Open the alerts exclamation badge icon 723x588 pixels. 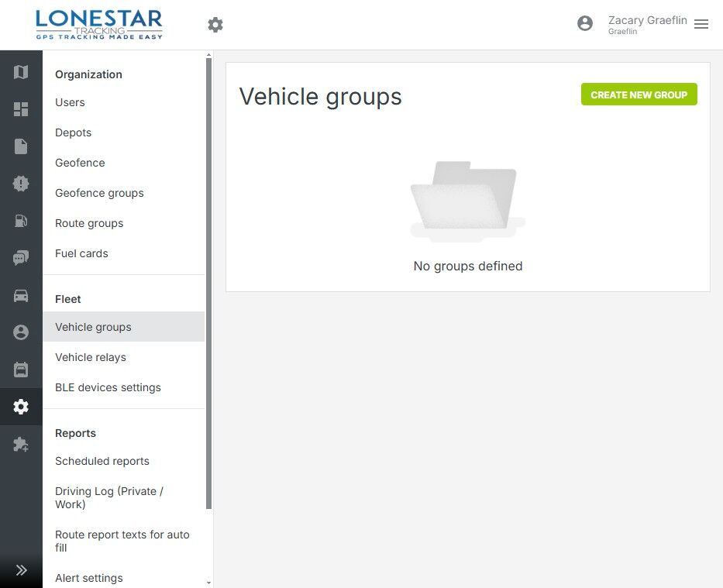tap(21, 184)
